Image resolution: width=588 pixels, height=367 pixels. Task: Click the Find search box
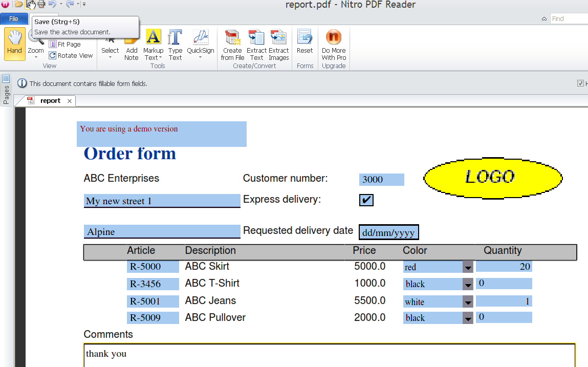click(x=569, y=19)
